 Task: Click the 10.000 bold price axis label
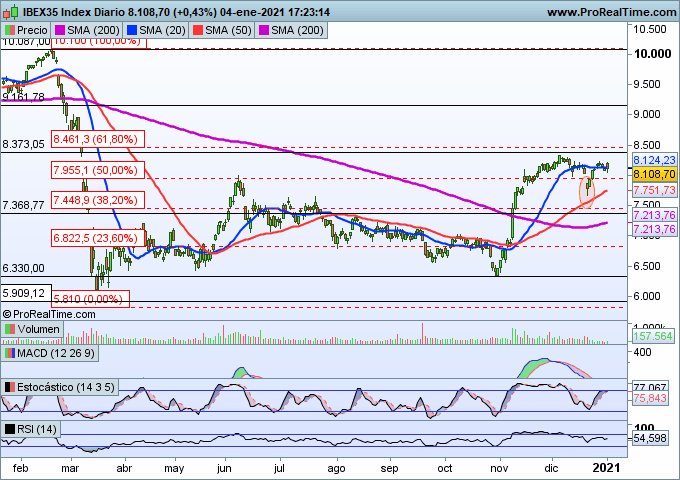653,54
